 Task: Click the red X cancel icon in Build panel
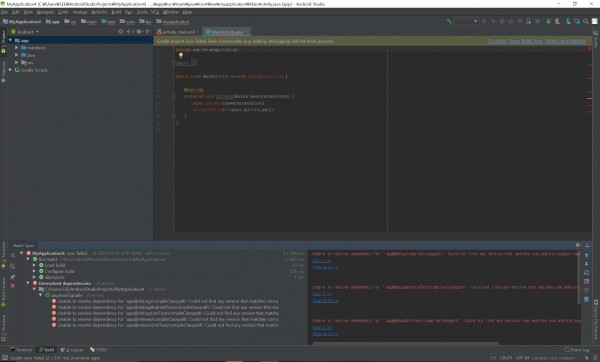(x=13, y=286)
